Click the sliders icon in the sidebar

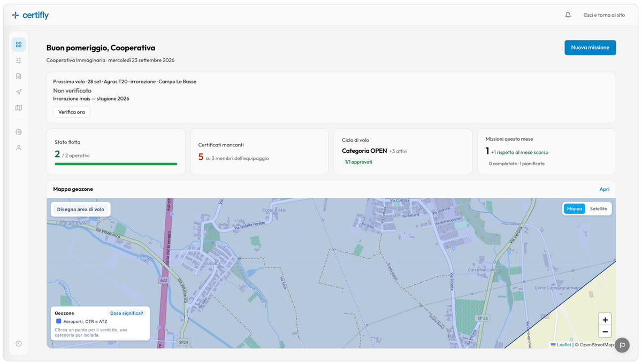point(19,60)
